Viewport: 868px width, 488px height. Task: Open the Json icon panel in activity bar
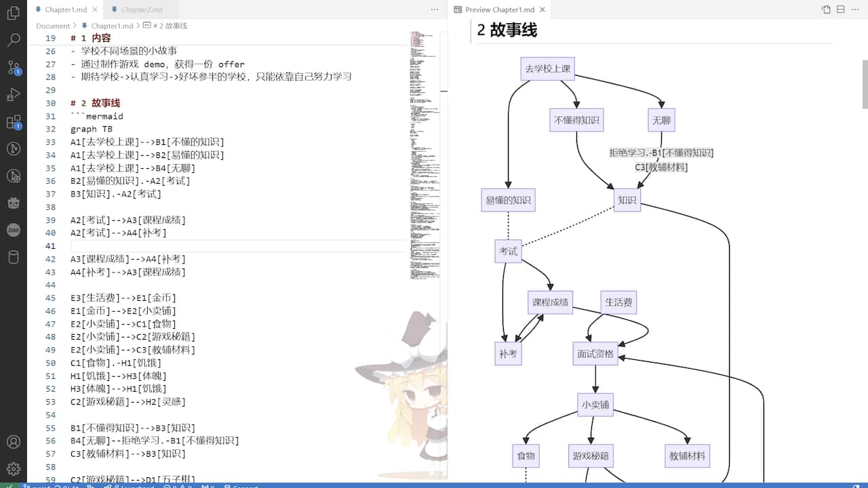point(13,230)
